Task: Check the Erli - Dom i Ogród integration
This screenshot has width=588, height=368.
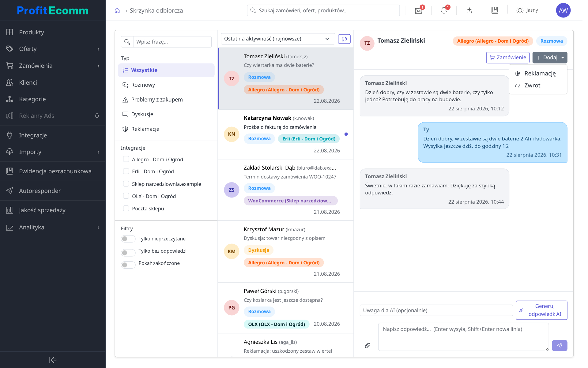Action: click(126, 171)
